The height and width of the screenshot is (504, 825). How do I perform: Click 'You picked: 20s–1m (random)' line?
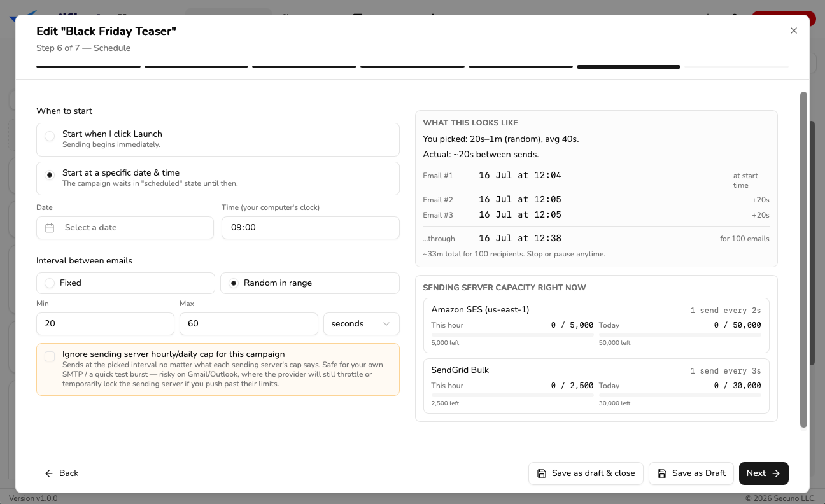pos(500,139)
